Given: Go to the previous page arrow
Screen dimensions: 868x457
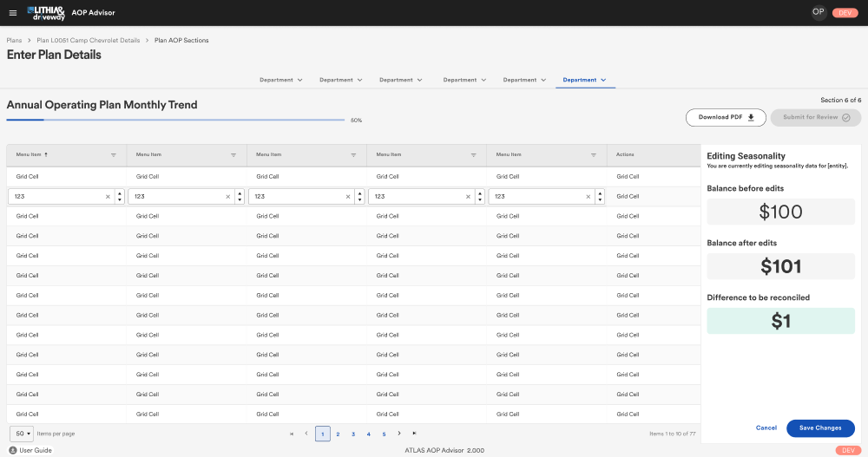Looking at the screenshot, I should click(306, 434).
